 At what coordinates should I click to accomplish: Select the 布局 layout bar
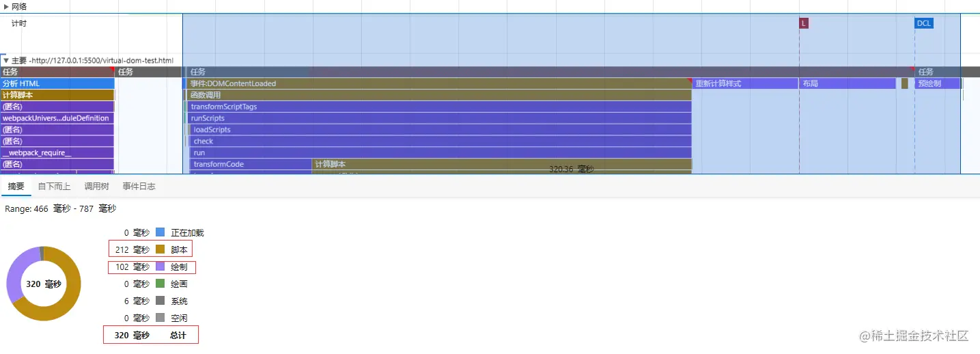coord(848,83)
